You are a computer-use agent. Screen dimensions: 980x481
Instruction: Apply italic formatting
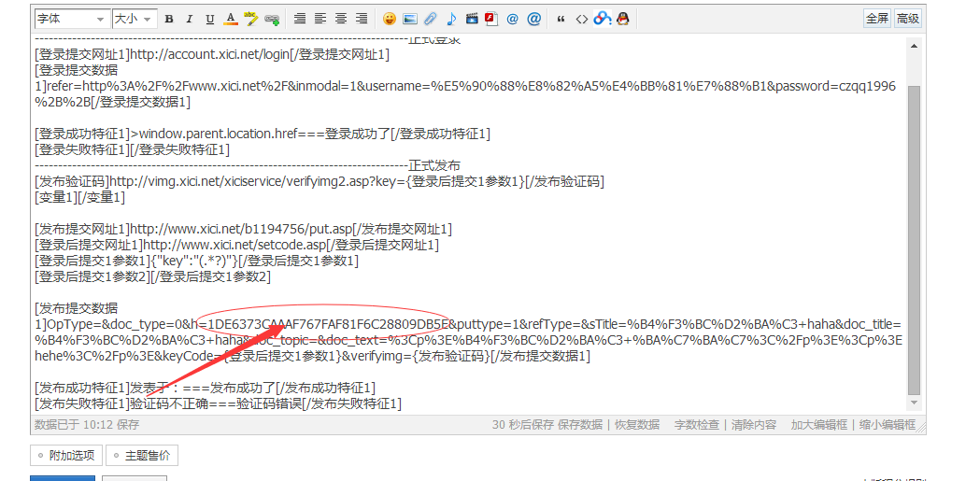pyautogui.click(x=190, y=19)
